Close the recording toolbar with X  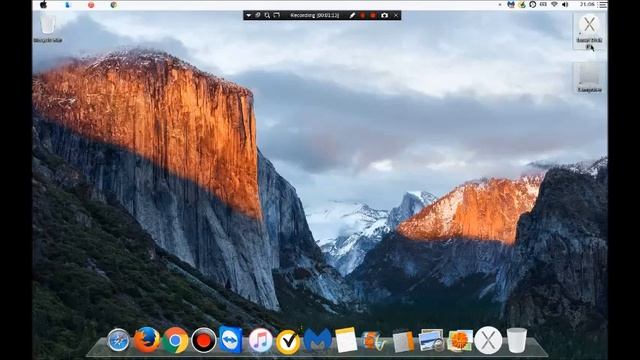(x=396, y=16)
